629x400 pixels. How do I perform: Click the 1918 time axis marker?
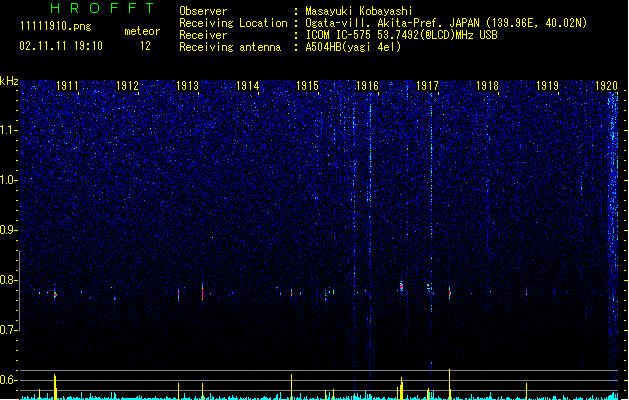tap(487, 85)
